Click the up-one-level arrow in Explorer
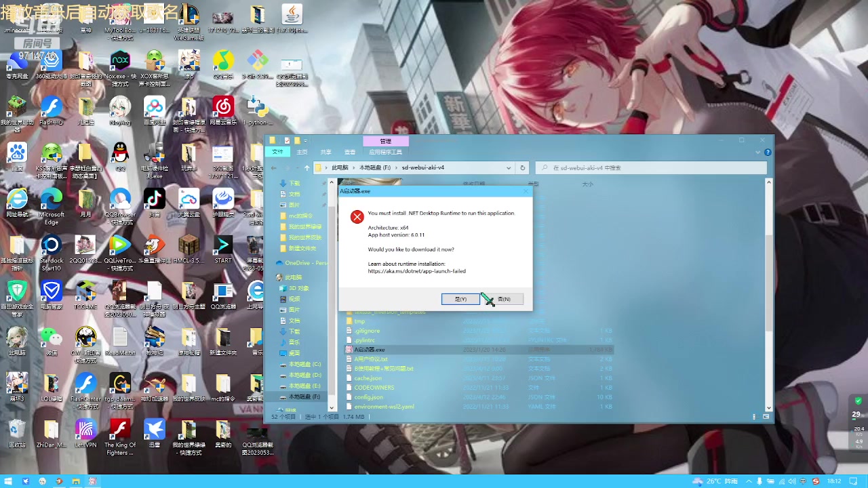868x488 pixels. click(307, 167)
